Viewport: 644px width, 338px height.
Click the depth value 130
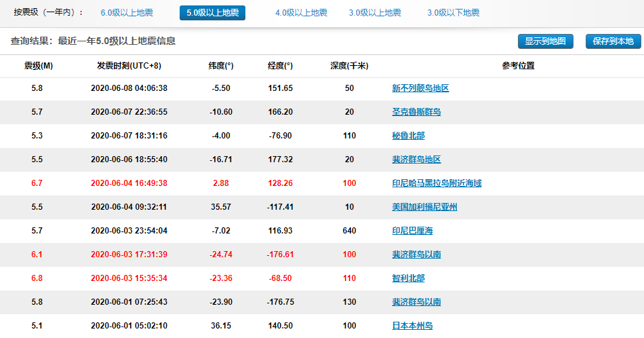pyautogui.click(x=349, y=302)
